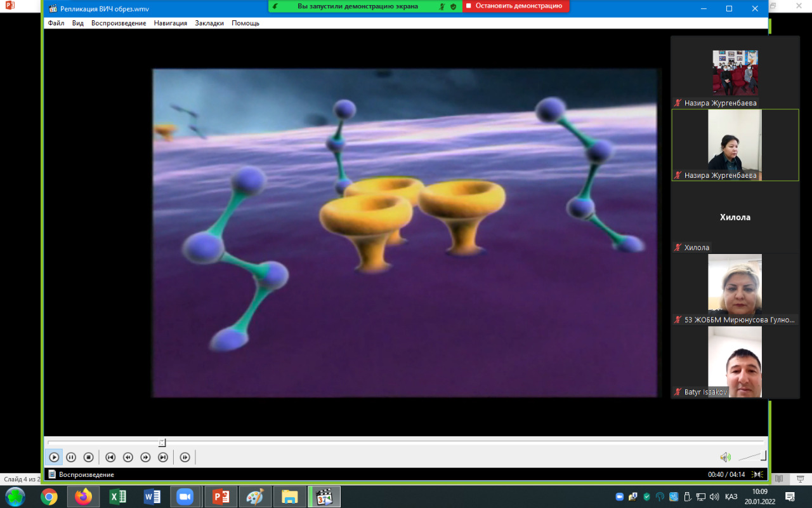This screenshot has width=812, height=508.
Task: Open the Файл menu
Action: click(56, 23)
